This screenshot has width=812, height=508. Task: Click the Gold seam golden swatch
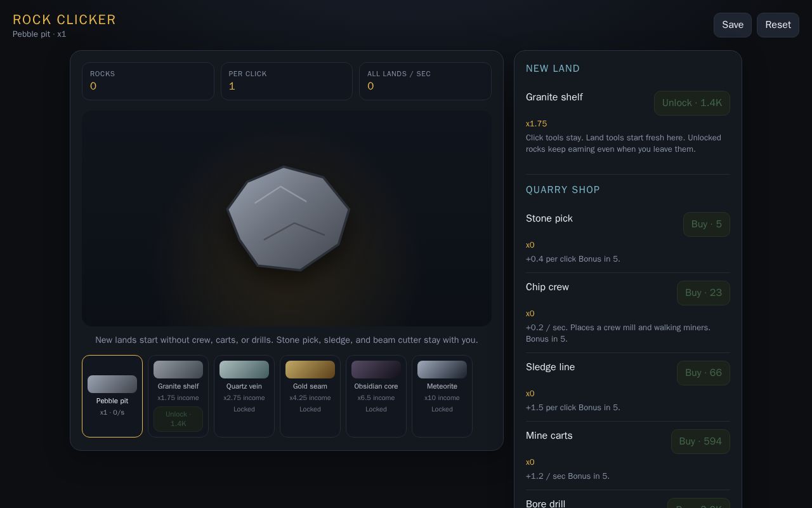point(310,370)
